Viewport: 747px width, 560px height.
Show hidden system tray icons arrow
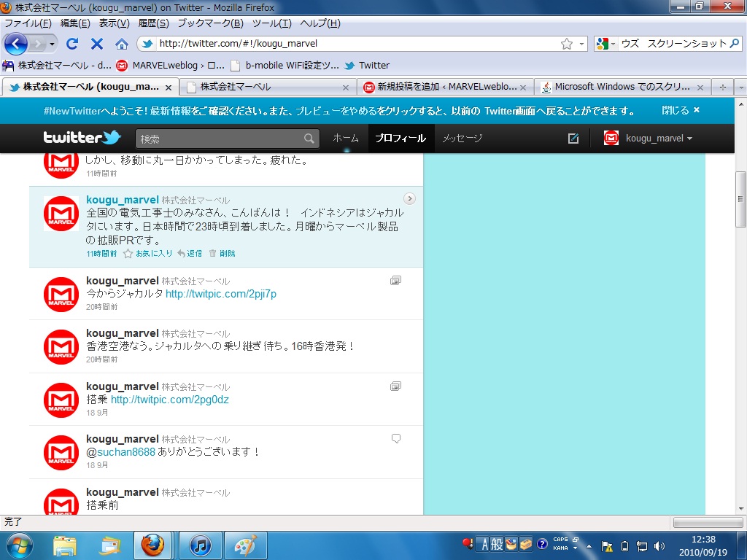(x=589, y=546)
